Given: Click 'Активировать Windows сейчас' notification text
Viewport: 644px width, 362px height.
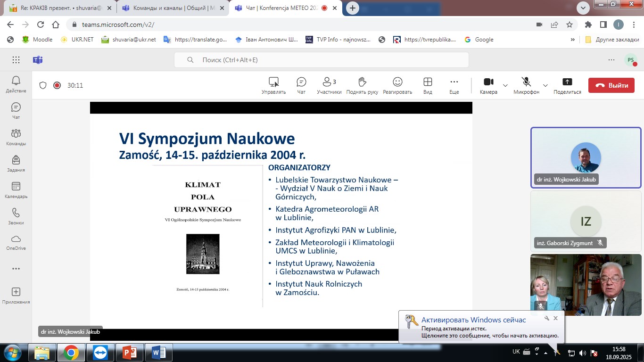Looking at the screenshot, I should coord(473,320).
